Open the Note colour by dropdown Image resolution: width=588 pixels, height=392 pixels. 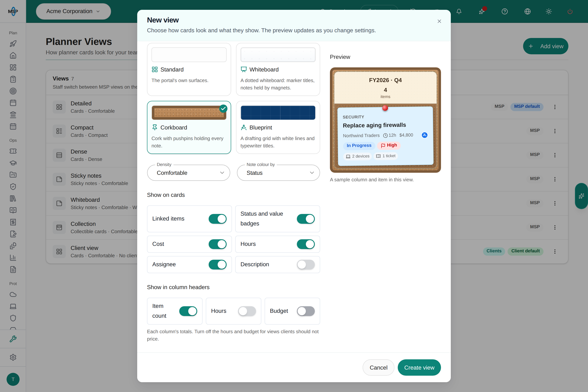coord(278,173)
